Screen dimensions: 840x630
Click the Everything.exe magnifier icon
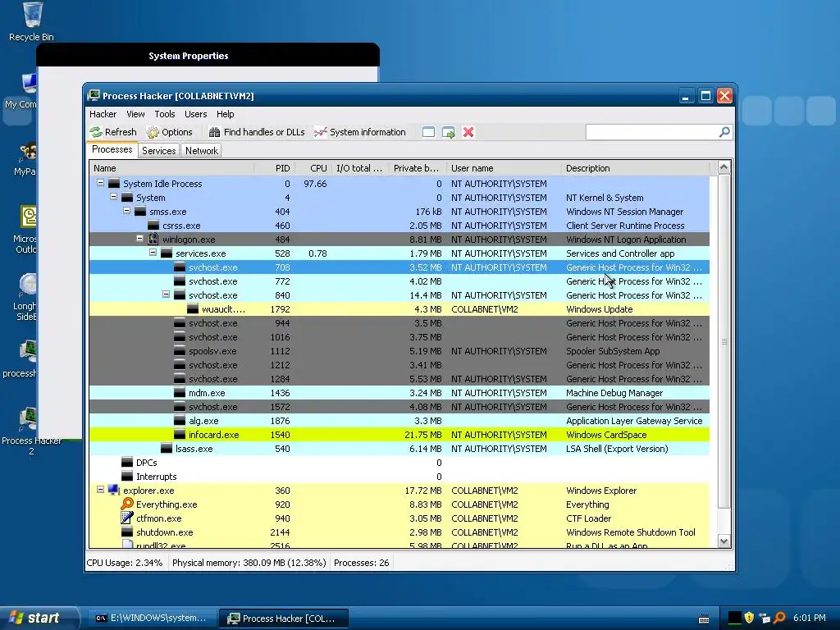point(127,504)
